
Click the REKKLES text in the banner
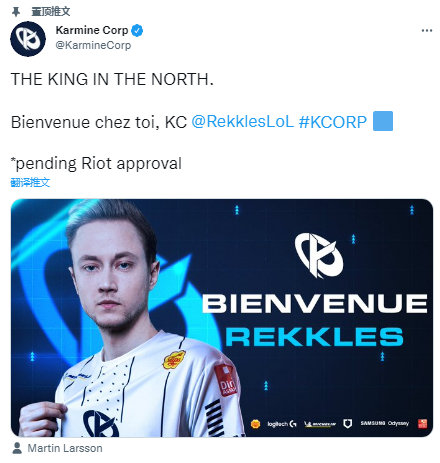[x=314, y=337]
